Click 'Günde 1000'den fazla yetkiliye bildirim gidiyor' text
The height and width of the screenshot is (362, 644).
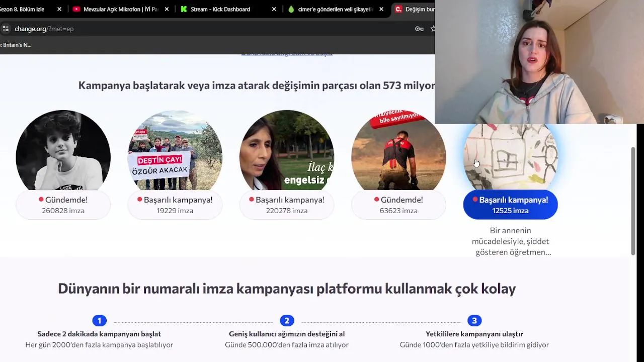click(x=474, y=345)
